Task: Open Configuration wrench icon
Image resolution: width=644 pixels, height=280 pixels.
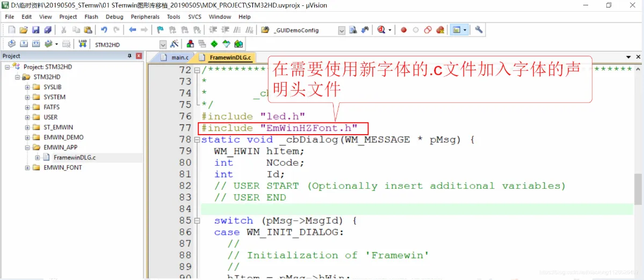Action: (479, 30)
